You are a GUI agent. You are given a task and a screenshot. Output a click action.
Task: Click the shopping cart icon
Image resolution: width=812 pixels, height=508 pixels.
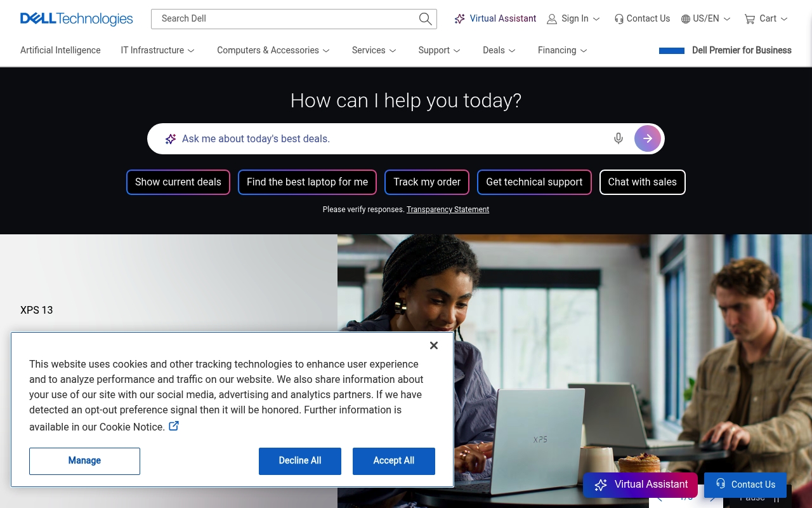pyautogui.click(x=750, y=19)
